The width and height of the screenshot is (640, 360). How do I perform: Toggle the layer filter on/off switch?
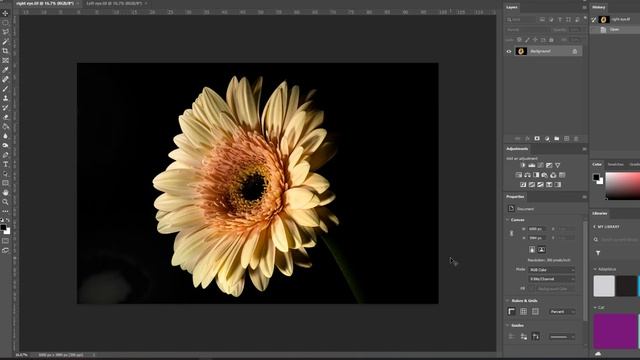click(x=585, y=18)
